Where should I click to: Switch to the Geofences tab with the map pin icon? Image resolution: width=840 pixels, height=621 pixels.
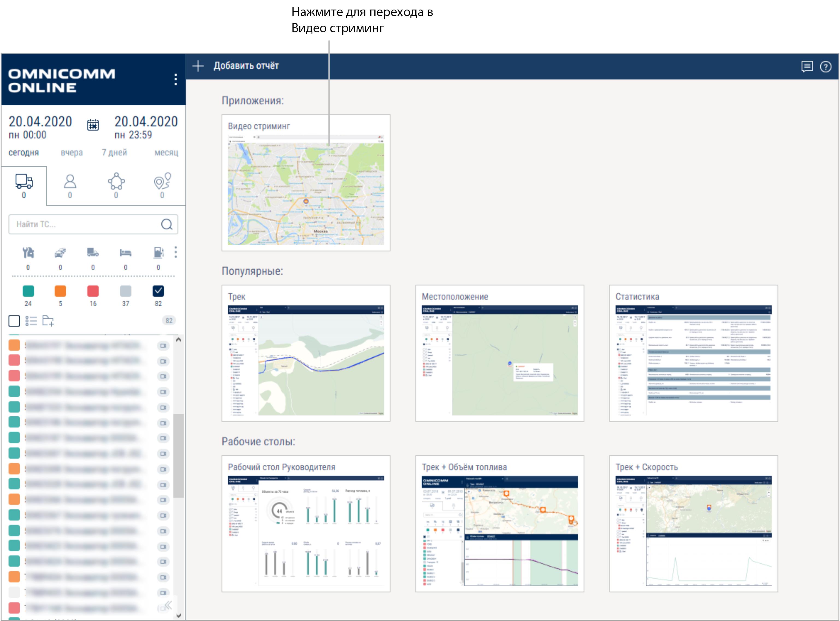(x=162, y=186)
